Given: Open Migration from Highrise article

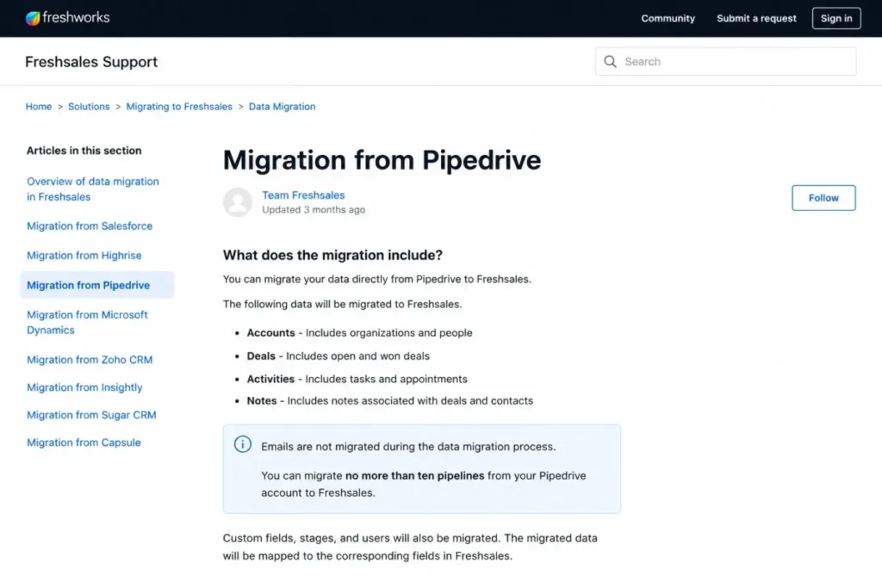Looking at the screenshot, I should pyautogui.click(x=84, y=255).
